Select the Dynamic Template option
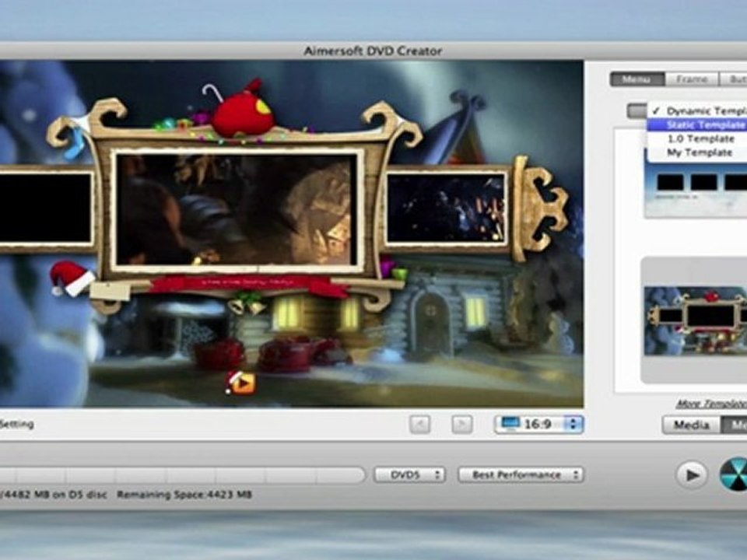 697,111
